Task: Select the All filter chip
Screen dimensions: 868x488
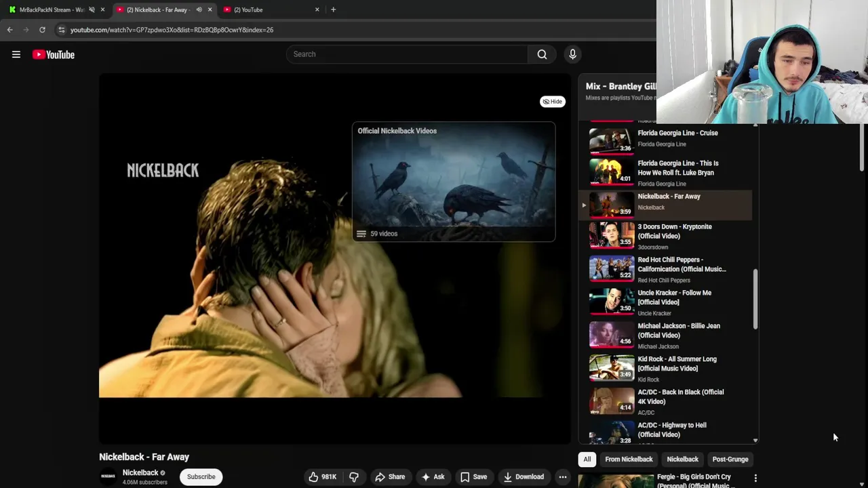Action: (x=587, y=460)
